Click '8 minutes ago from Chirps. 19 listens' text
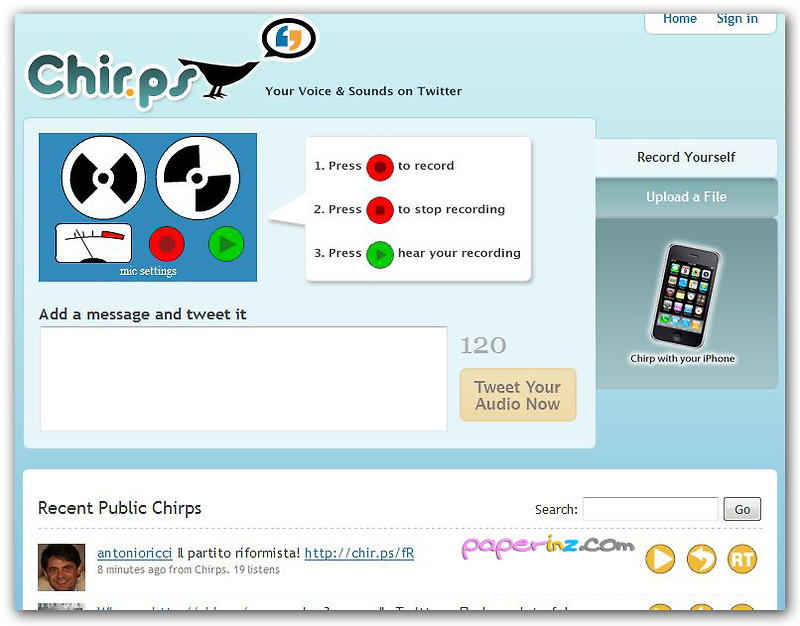Image resolution: width=800 pixels, height=626 pixels. click(x=188, y=570)
